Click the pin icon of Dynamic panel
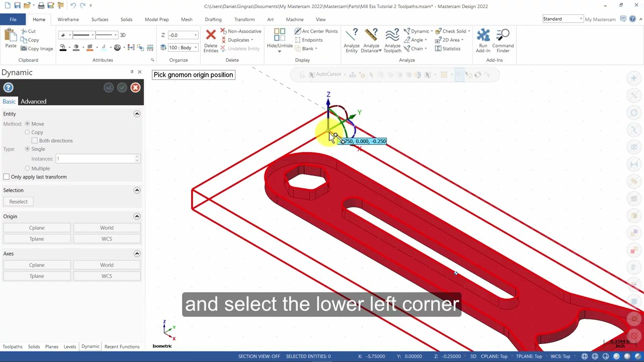The width and height of the screenshot is (644, 362). click(132, 72)
